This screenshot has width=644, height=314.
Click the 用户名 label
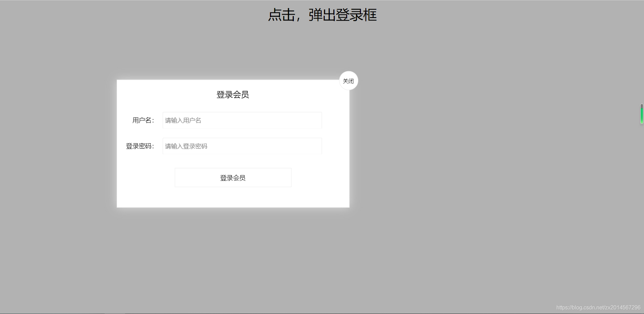[143, 120]
